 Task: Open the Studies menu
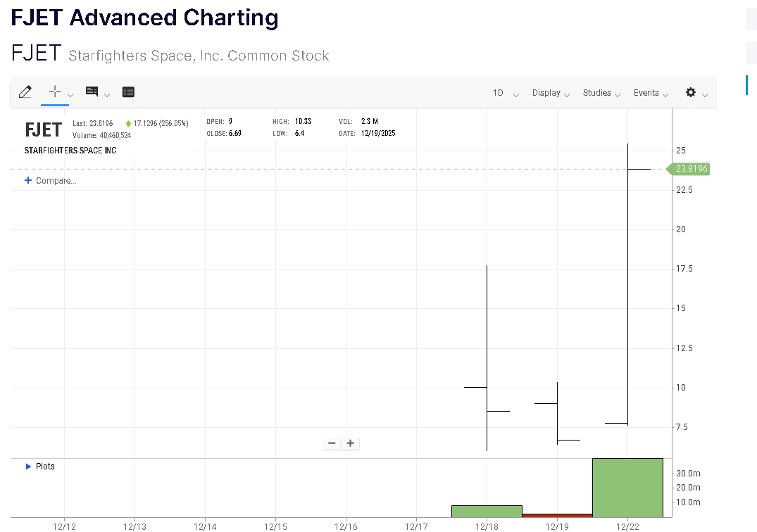pyautogui.click(x=601, y=93)
